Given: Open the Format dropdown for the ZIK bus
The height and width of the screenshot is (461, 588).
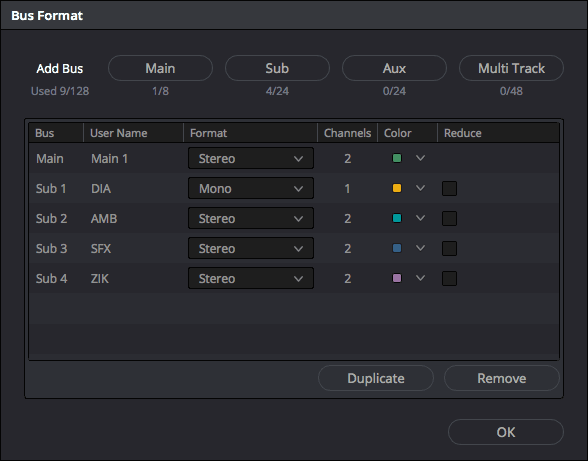Looking at the screenshot, I should click(250, 278).
